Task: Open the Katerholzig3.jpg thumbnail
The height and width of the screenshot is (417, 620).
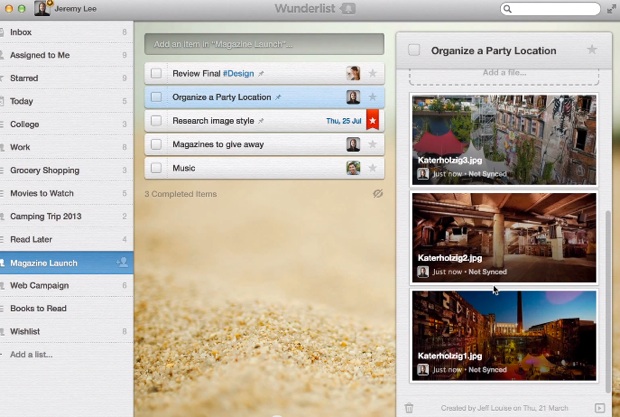Action: [504, 140]
